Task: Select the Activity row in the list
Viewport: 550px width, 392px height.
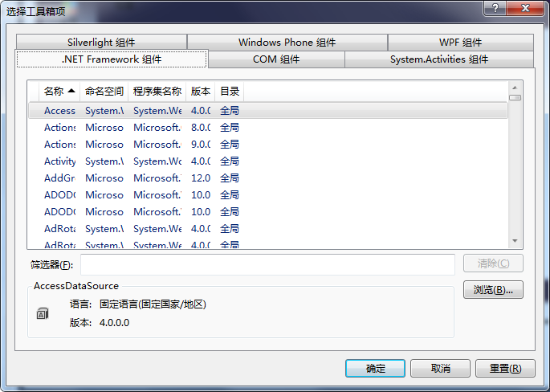Action: click(x=268, y=161)
